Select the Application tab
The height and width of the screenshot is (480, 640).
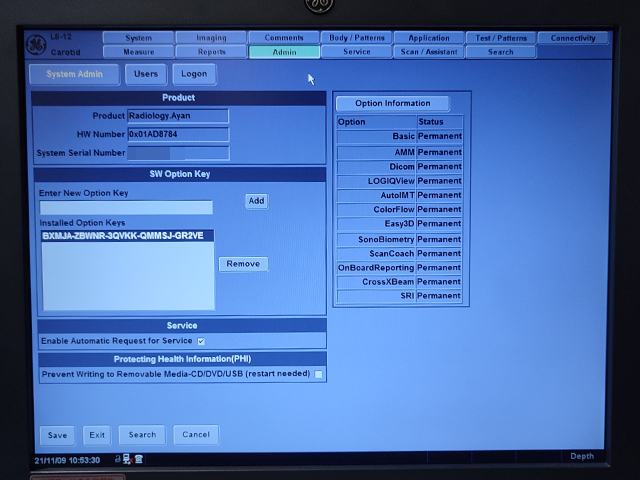click(x=429, y=38)
